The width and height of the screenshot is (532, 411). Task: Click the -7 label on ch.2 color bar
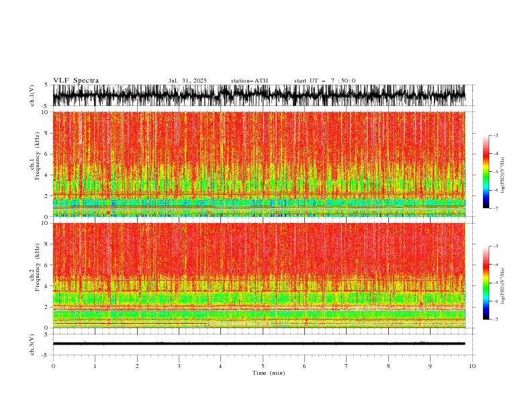[x=495, y=320]
